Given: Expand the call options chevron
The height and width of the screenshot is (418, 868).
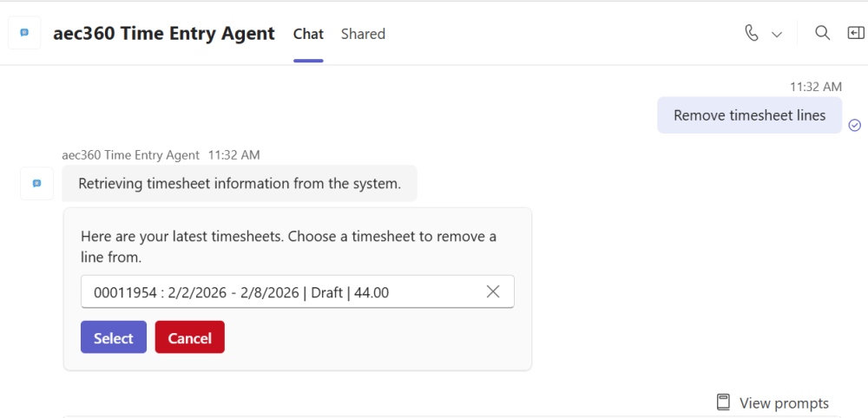Looking at the screenshot, I should tap(777, 34).
